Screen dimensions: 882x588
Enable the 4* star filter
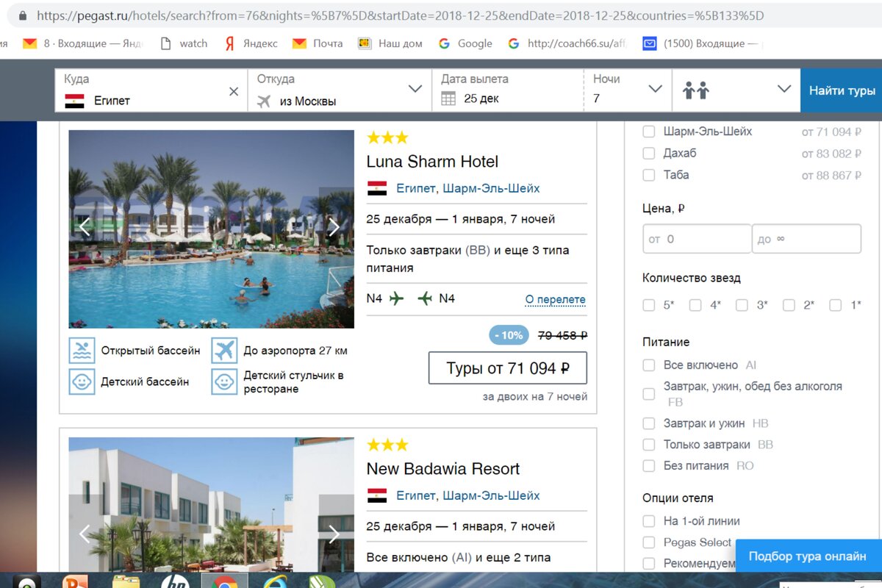coord(695,305)
